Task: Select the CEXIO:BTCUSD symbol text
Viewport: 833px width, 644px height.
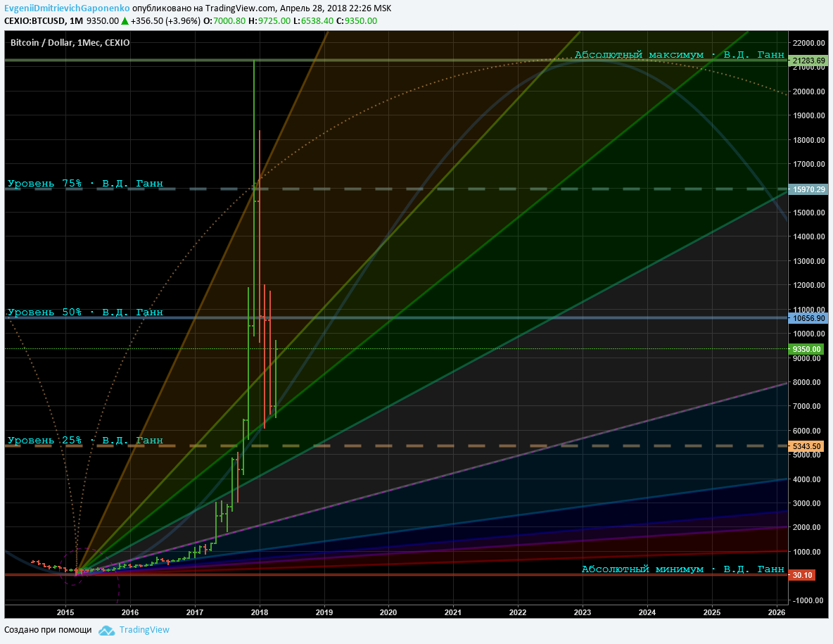Action: tap(34, 20)
